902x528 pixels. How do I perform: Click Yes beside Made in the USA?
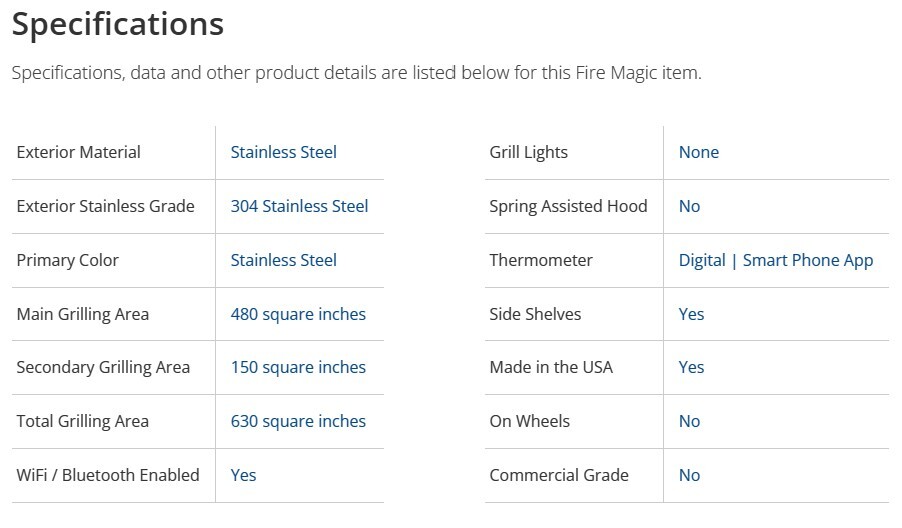(x=691, y=367)
